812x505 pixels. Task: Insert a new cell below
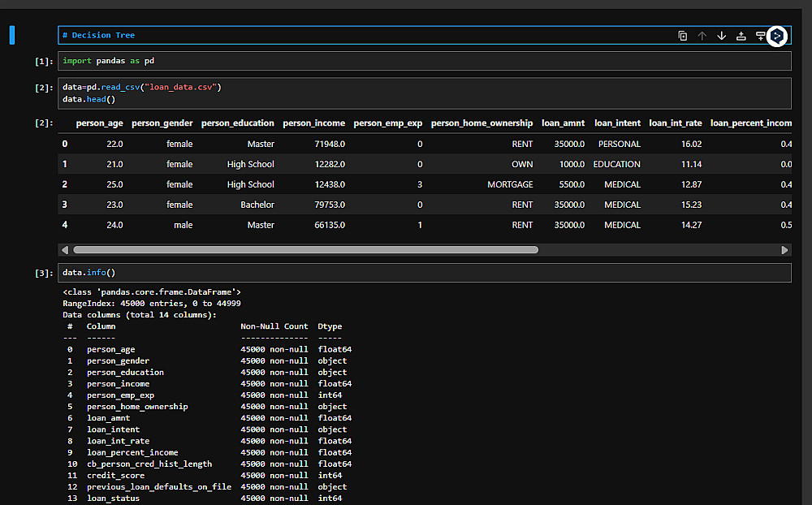click(x=760, y=36)
